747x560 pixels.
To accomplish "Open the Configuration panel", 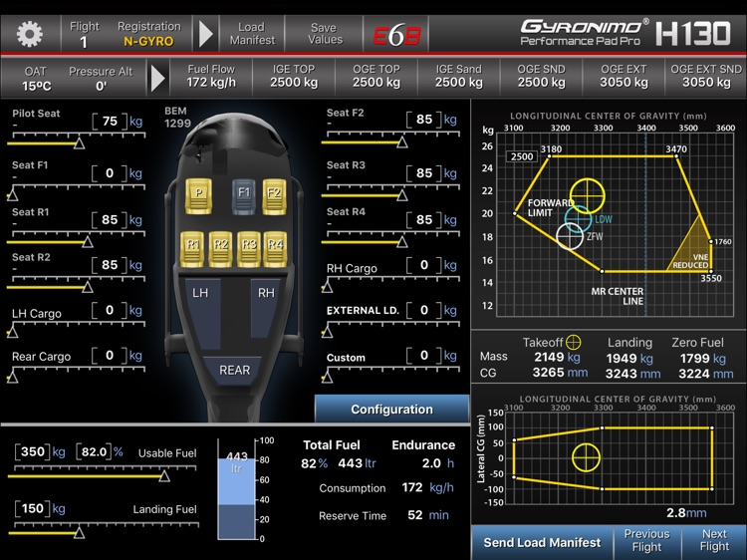I will (391, 409).
